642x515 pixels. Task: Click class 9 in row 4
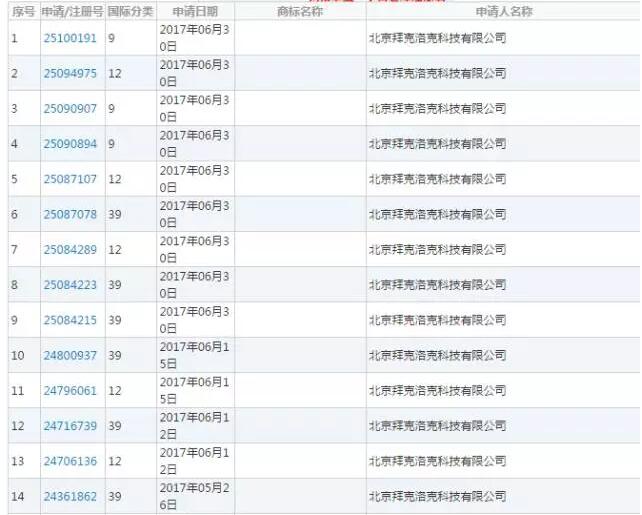(x=111, y=144)
